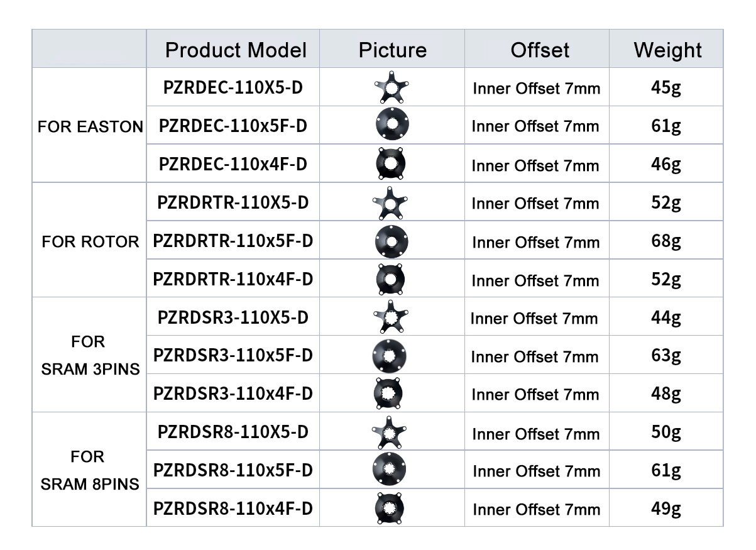This screenshot has width=756, height=550.
Task: Click the PZRDSR8-110x5F-D round spider picture
Action: point(390,470)
